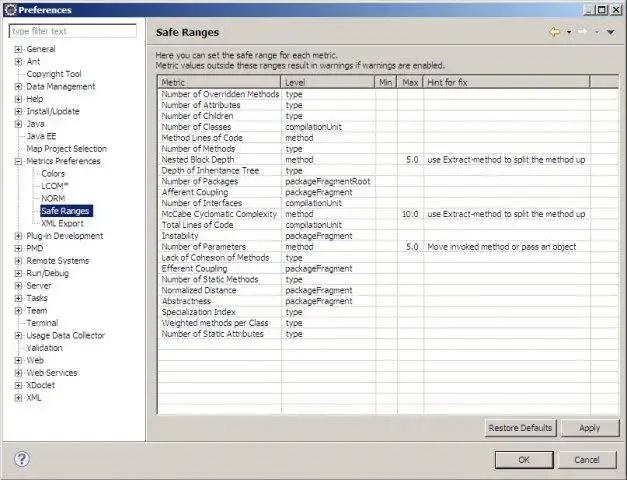Open the LCOM* preferences page
627x480 pixels.
pyautogui.click(x=55, y=186)
